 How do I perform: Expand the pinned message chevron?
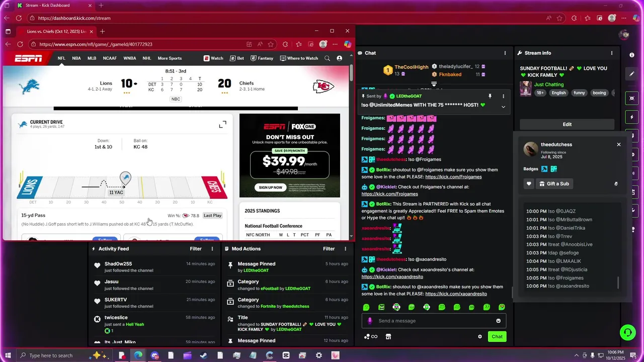click(x=503, y=107)
